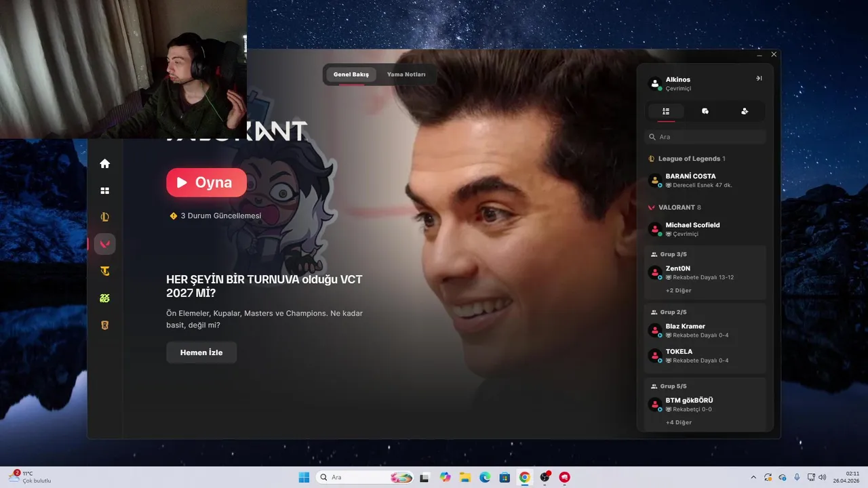
Task: Minimize the Riot Client window
Action: click(759, 54)
